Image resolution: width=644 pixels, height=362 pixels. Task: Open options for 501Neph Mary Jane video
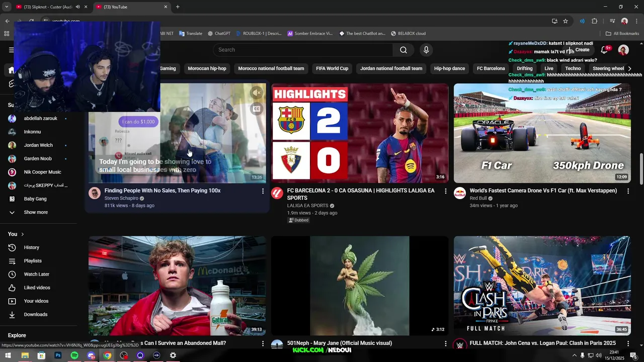[x=445, y=343]
